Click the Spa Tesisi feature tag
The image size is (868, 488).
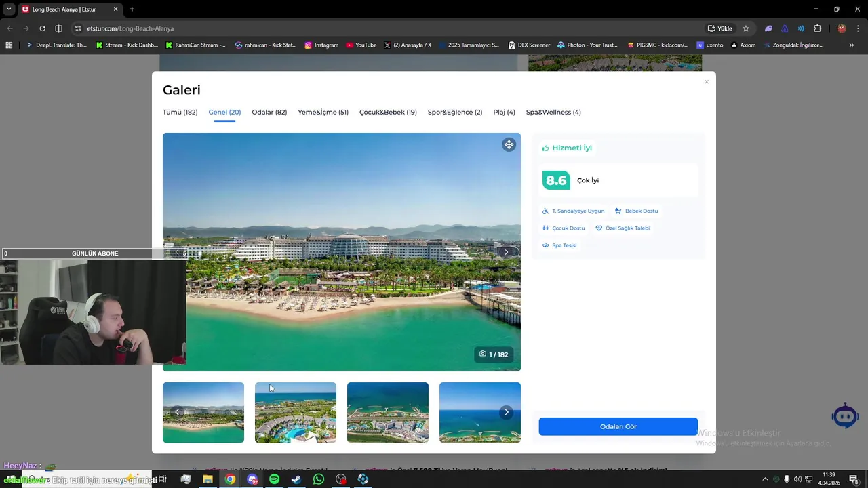pos(559,245)
